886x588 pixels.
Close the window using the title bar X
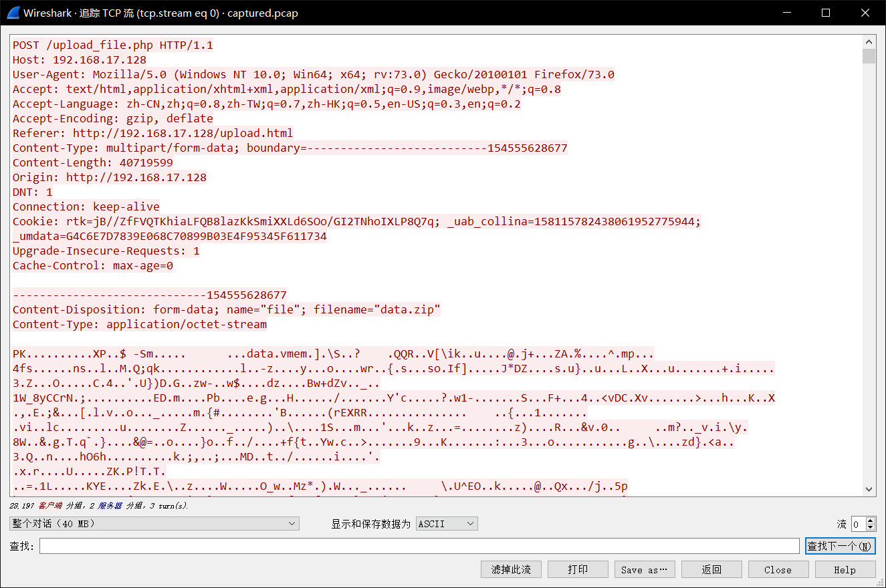click(x=865, y=13)
